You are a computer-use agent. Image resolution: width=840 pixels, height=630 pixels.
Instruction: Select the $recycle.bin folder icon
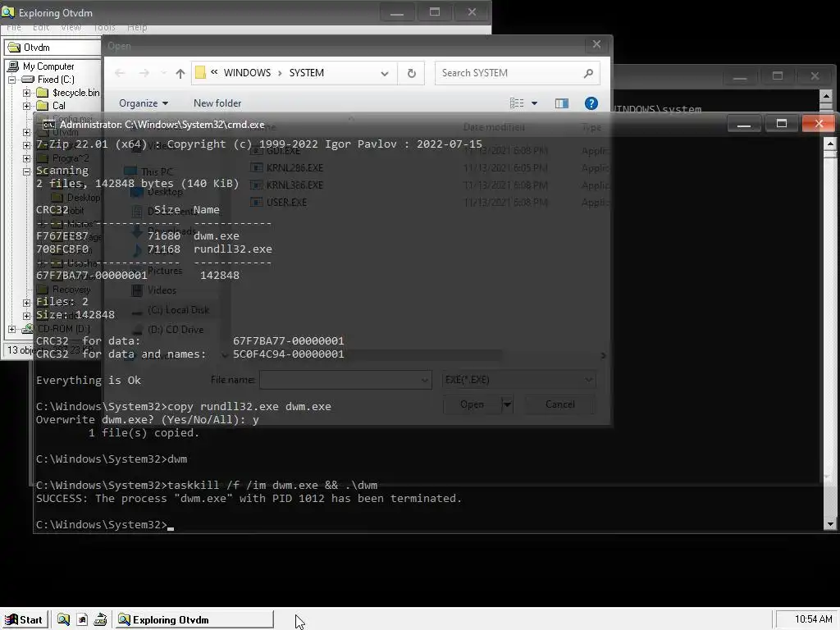click(43, 93)
